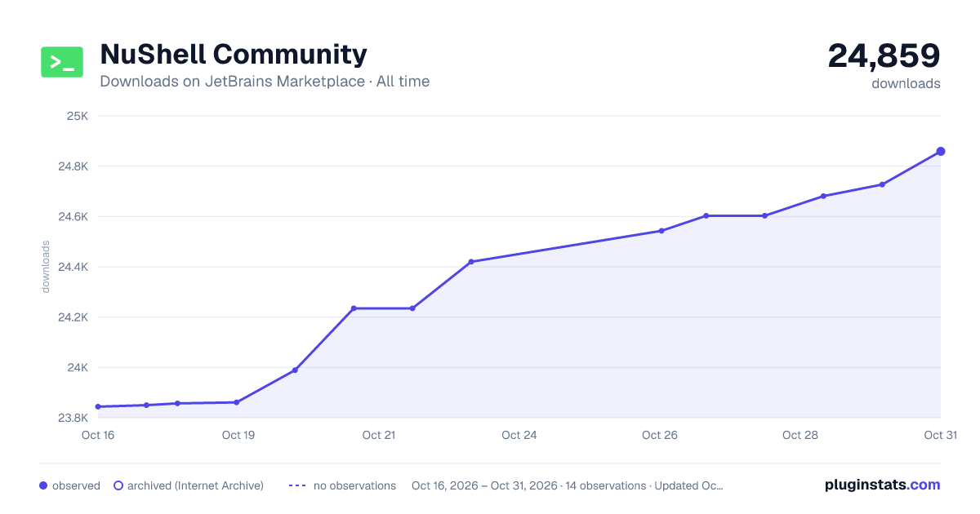Click the final Oct 31 data point
The height and width of the screenshot is (514, 980).
tap(941, 152)
